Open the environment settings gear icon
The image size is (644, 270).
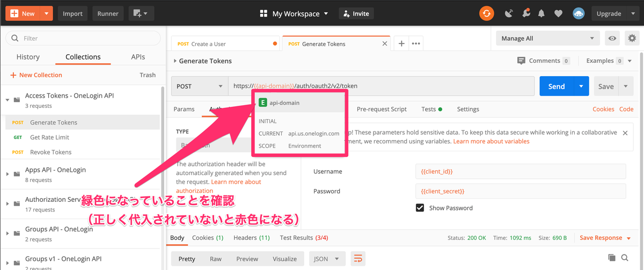click(632, 38)
